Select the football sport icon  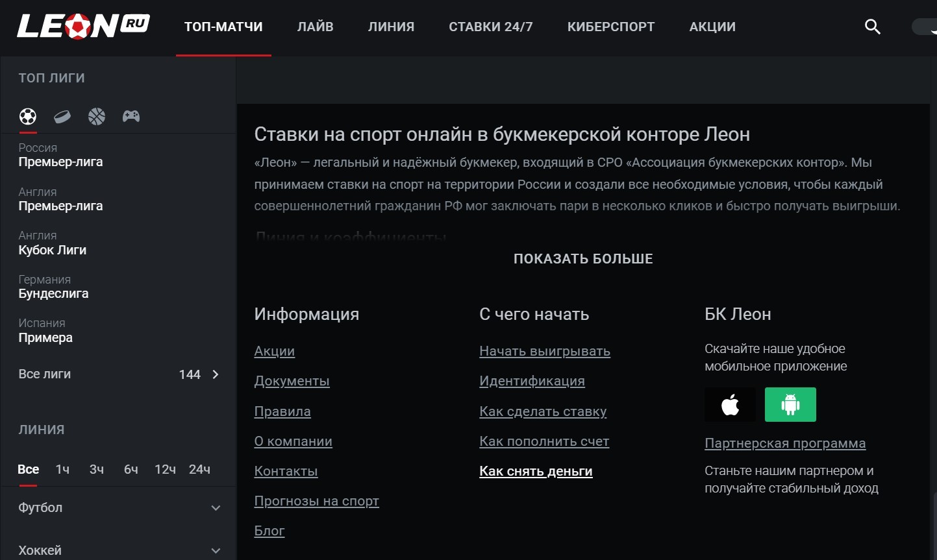click(28, 116)
